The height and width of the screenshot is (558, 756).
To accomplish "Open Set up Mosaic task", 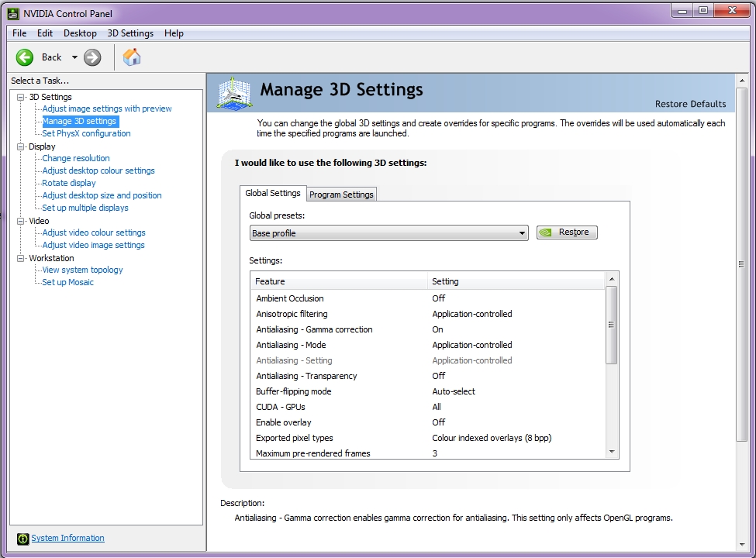I will click(x=67, y=282).
